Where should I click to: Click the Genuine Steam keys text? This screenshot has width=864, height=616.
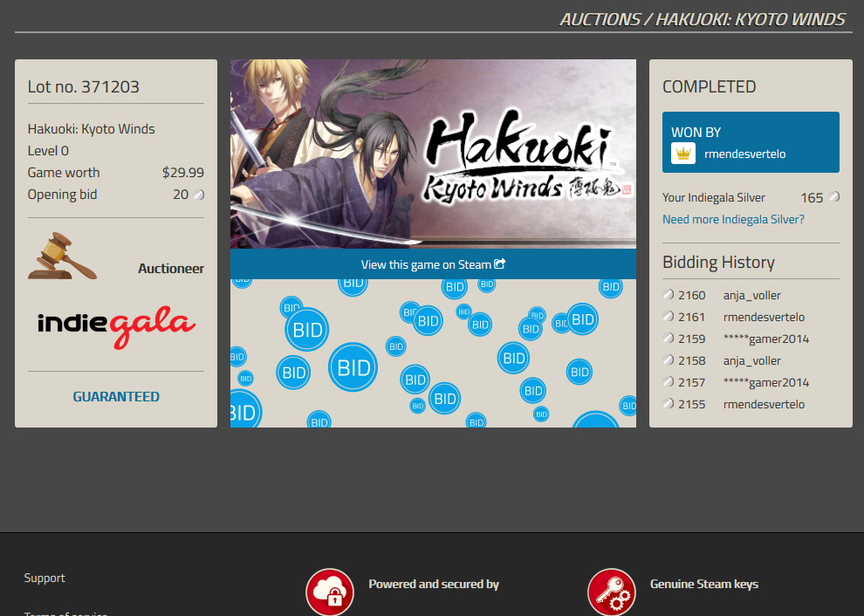click(x=704, y=584)
